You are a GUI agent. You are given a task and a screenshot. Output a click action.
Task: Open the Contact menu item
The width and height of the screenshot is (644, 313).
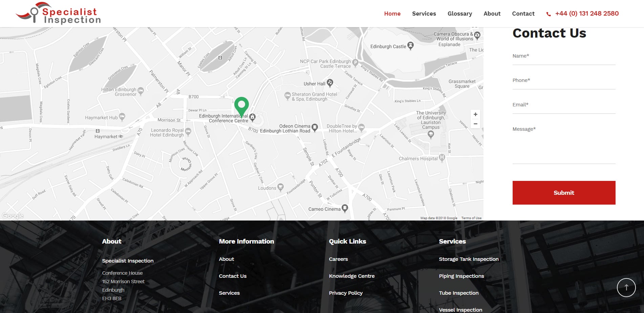pos(523,14)
